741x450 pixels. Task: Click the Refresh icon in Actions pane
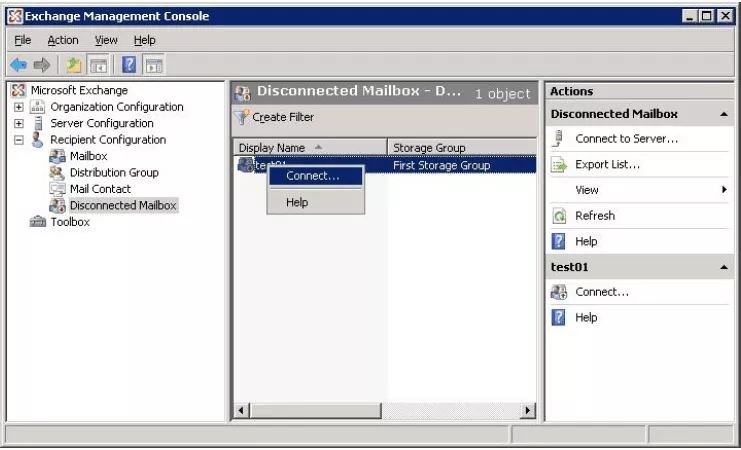click(559, 216)
